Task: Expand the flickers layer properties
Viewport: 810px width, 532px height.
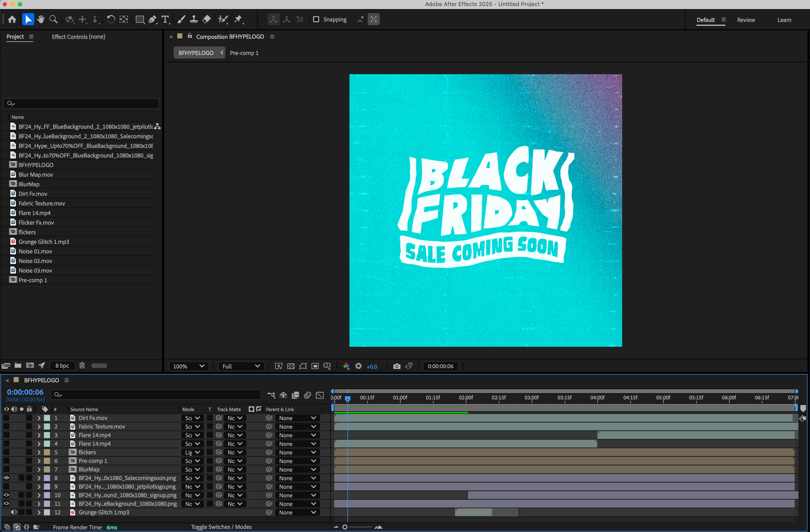Action: [39, 453]
